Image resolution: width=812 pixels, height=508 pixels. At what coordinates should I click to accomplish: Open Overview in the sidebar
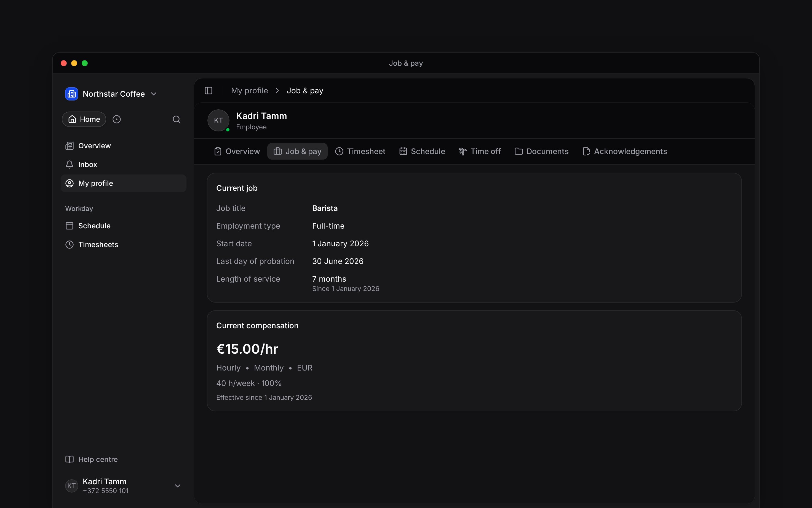point(124,146)
